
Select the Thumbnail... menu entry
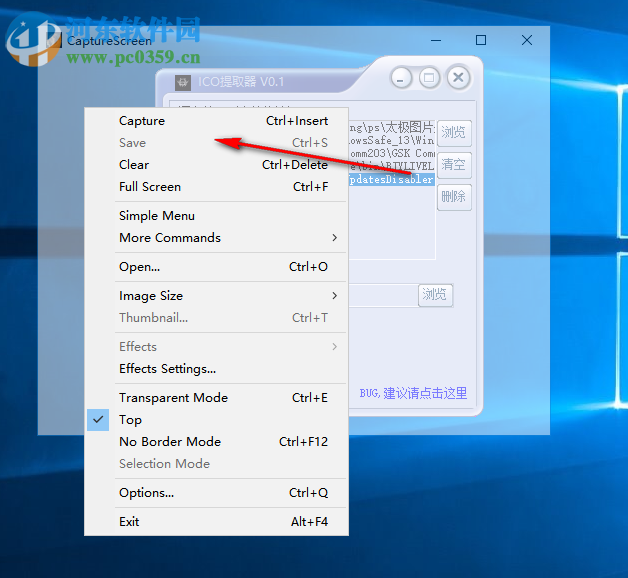(x=216, y=318)
